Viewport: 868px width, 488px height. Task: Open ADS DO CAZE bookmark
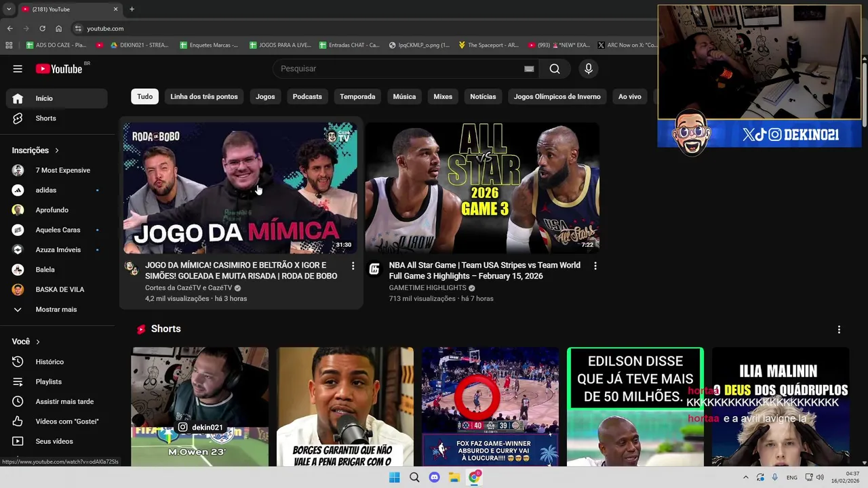pos(56,45)
